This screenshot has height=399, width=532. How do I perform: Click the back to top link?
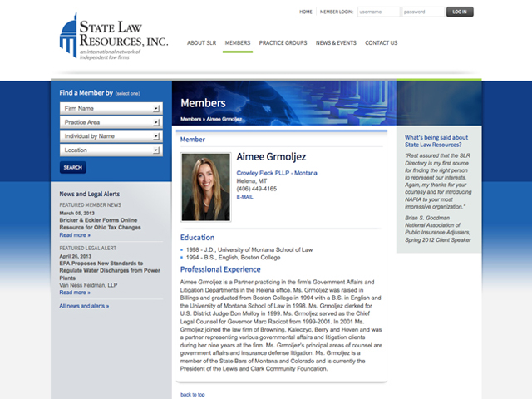[x=192, y=395]
